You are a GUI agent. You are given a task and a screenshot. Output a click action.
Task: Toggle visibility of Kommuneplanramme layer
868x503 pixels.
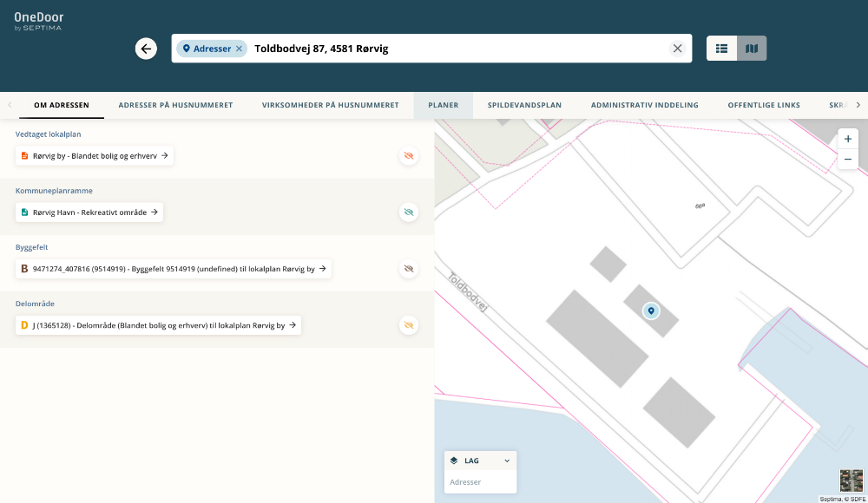click(409, 212)
